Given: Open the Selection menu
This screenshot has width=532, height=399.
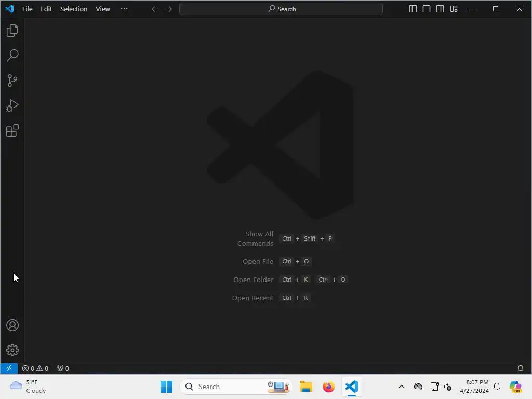Looking at the screenshot, I should pyautogui.click(x=74, y=9).
